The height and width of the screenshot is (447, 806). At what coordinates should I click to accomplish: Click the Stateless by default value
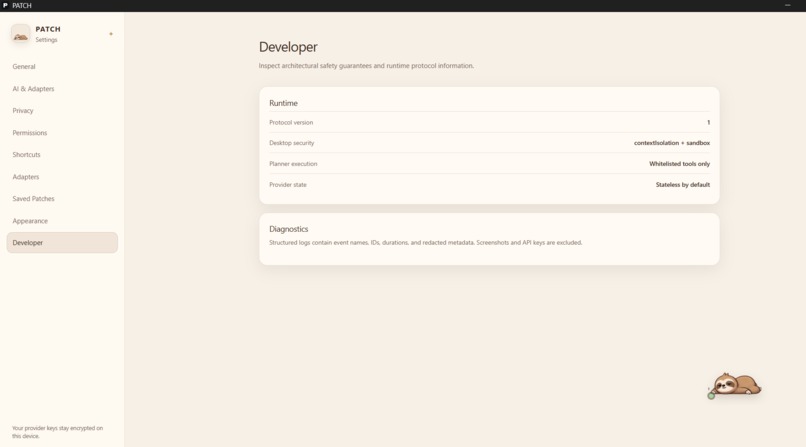tap(683, 184)
